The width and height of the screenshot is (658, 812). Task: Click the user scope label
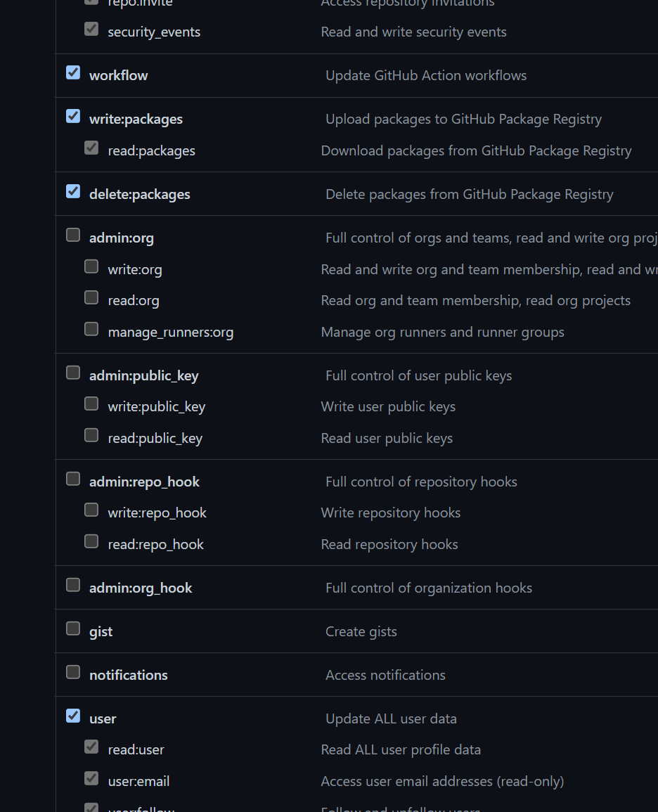coord(103,719)
